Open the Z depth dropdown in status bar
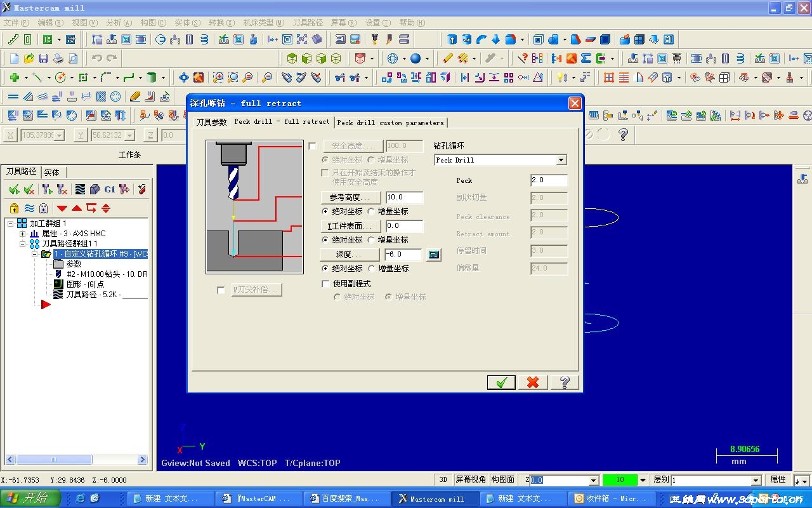This screenshot has height=508, width=812. point(594,481)
